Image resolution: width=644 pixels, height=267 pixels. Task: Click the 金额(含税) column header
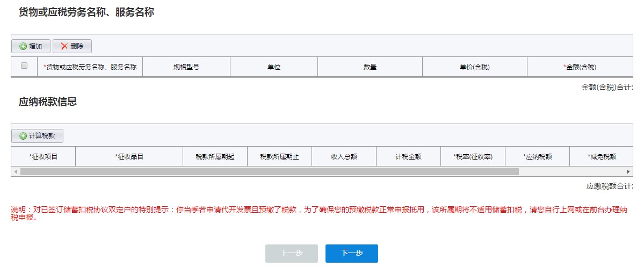click(580, 67)
